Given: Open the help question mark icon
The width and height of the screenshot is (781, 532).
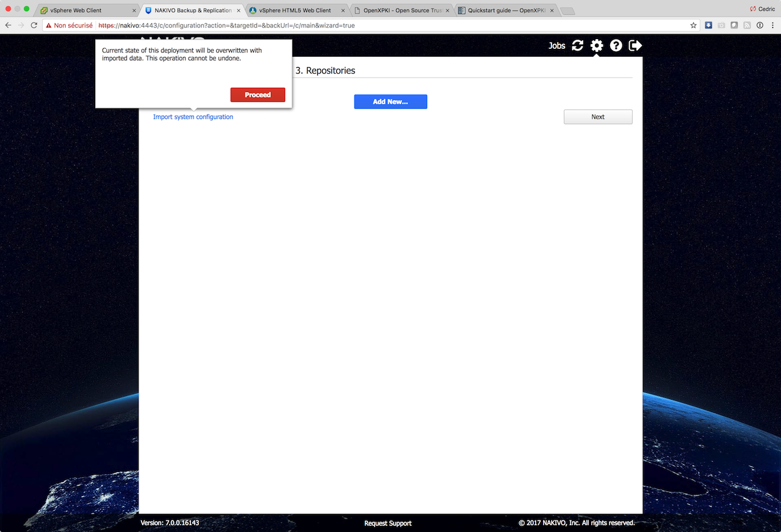Looking at the screenshot, I should pos(616,46).
